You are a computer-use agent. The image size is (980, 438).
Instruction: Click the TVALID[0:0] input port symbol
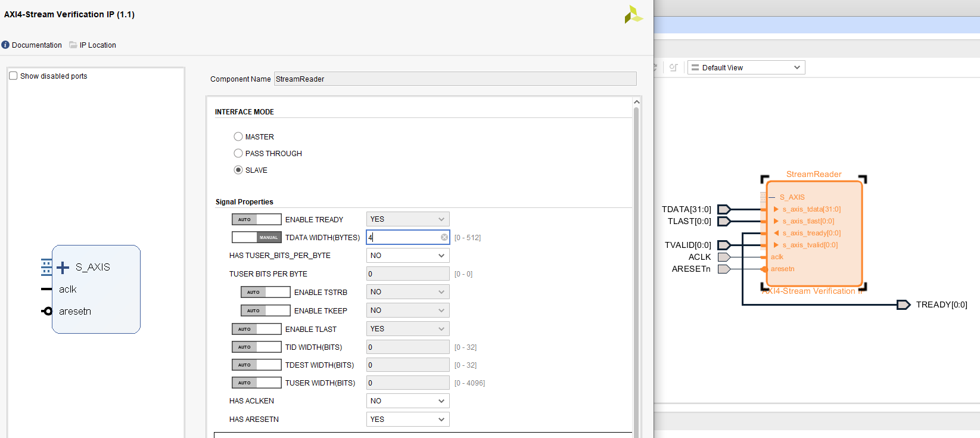(724, 245)
